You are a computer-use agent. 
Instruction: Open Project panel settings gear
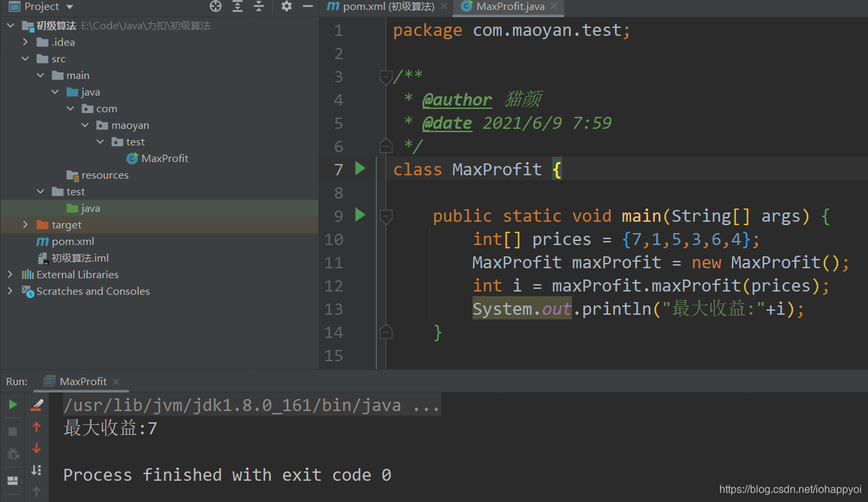[287, 7]
